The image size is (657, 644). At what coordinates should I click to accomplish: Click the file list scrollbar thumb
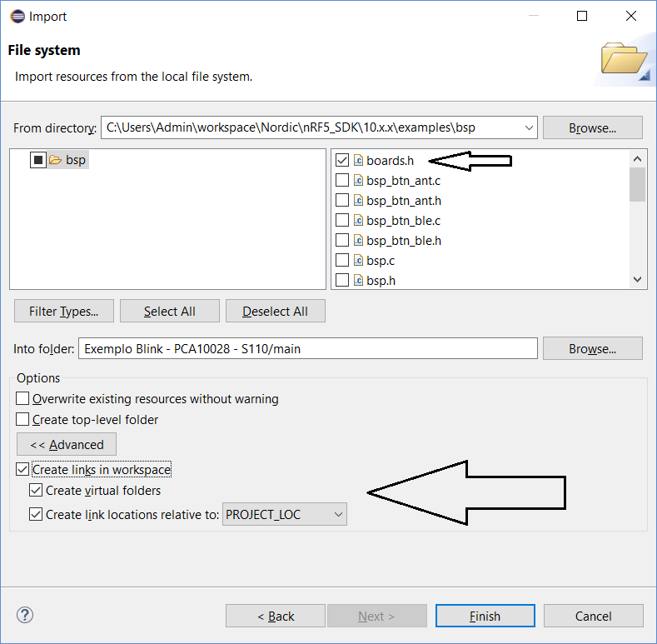[637, 184]
